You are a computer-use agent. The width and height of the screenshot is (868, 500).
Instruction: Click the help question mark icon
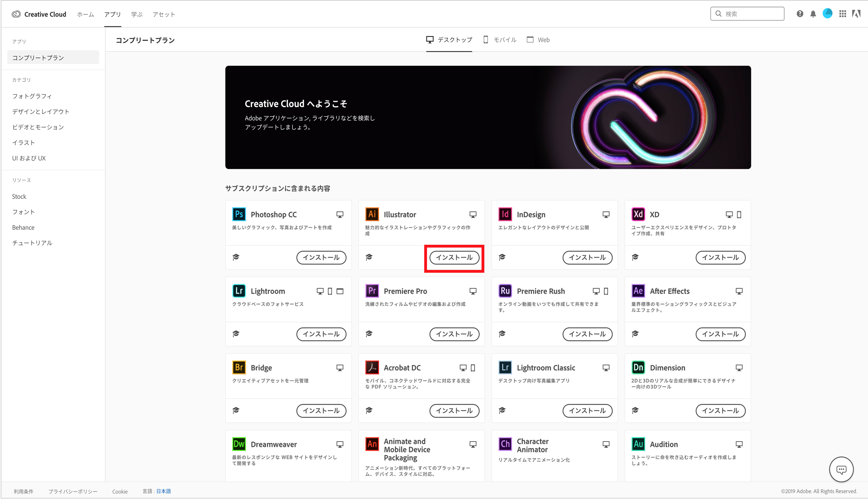(x=800, y=14)
